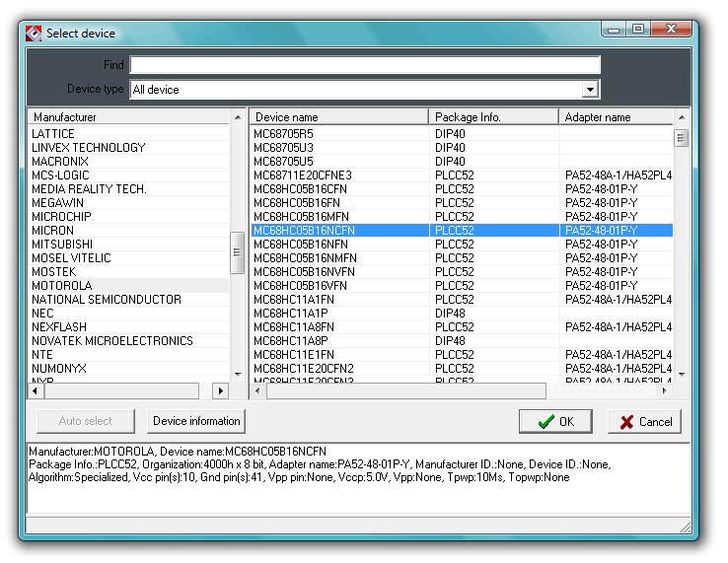Click device list vertical scrollbar thumb
Viewport: 728px width, 563px height.
pyautogui.click(x=681, y=138)
